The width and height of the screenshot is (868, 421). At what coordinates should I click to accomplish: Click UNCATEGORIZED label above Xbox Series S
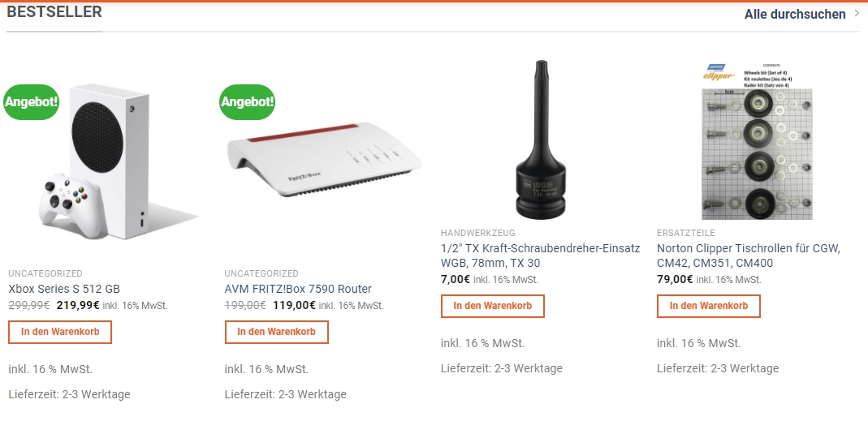coord(45,273)
